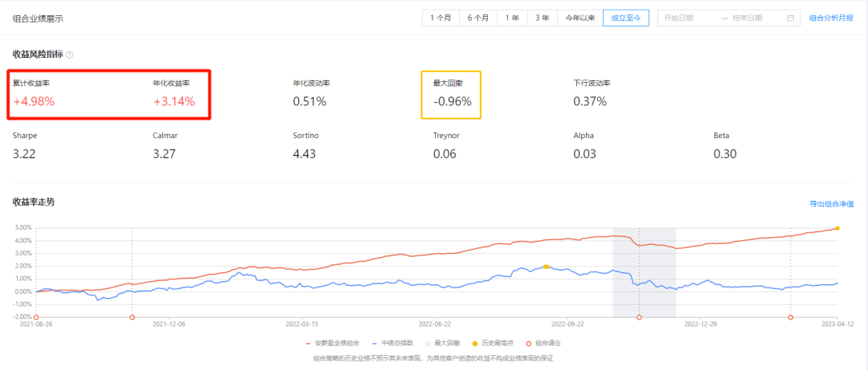The width and height of the screenshot is (868, 371).
Task: Click the 2021-08-26 rebalancing marker on axis
Action: click(35, 317)
